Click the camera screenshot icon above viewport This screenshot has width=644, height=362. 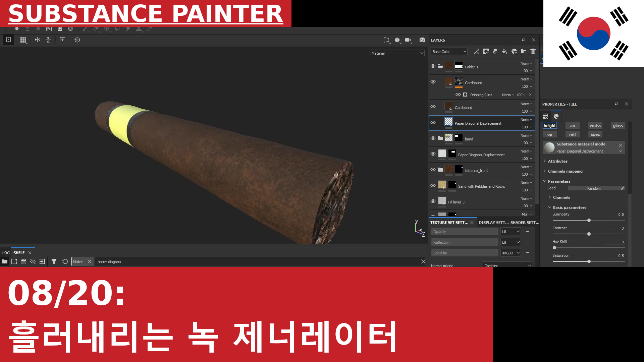pyautogui.click(x=422, y=40)
